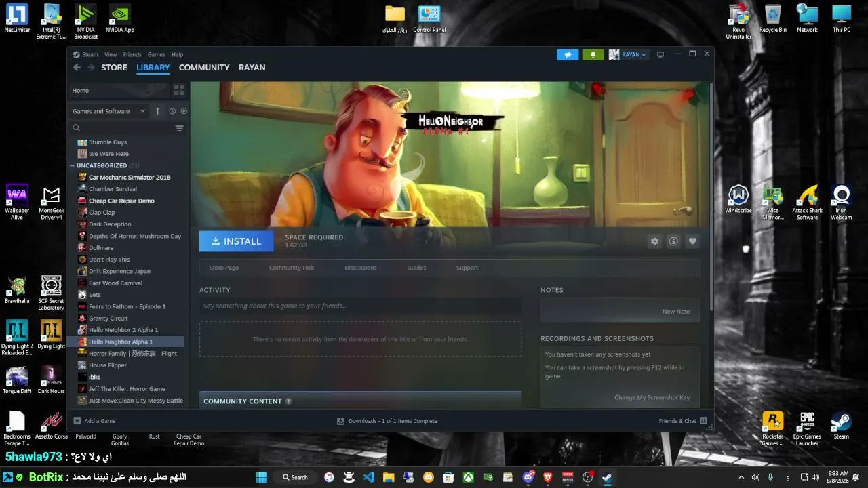868x488 pixels.
Task: Toggle the recent activity clock filter
Action: tap(172, 111)
